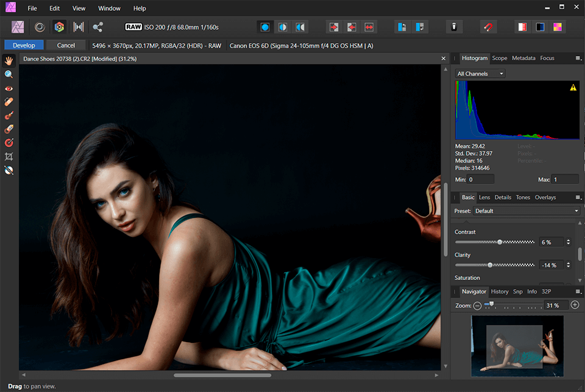Viewport: 585px width, 392px height.
Task: Select the Red Eye Removal tool
Action: 9,88
